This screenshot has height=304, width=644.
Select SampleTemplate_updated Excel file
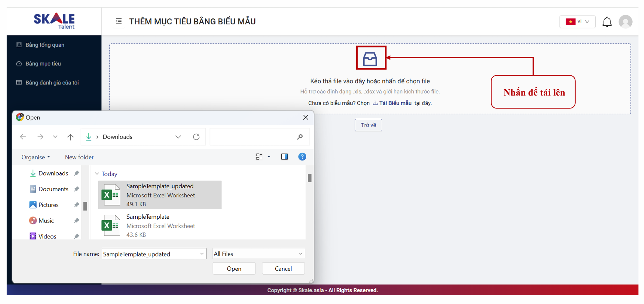click(160, 195)
